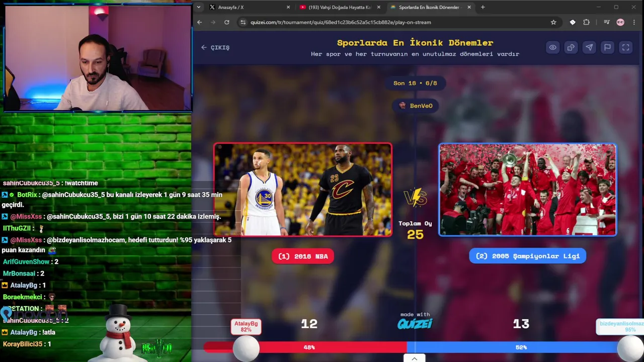Close the Anasayfa / X tab
Image resolution: width=644 pixels, height=362 pixels.
(288, 7)
